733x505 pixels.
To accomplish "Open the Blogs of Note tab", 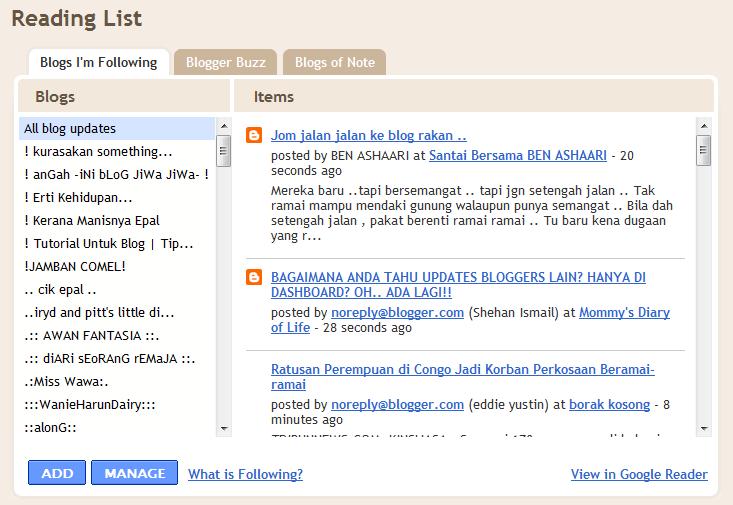I will click(334, 62).
